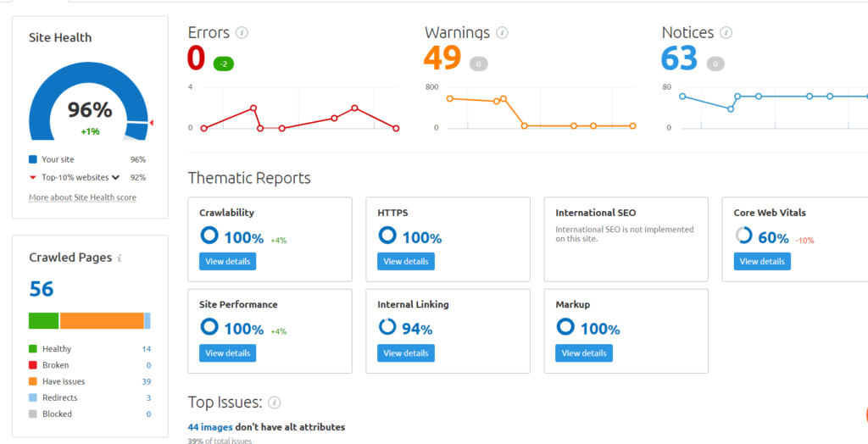Image resolution: width=868 pixels, height=444 pixels.
Task: View details for Markup
Action: [x=584, y=352]
